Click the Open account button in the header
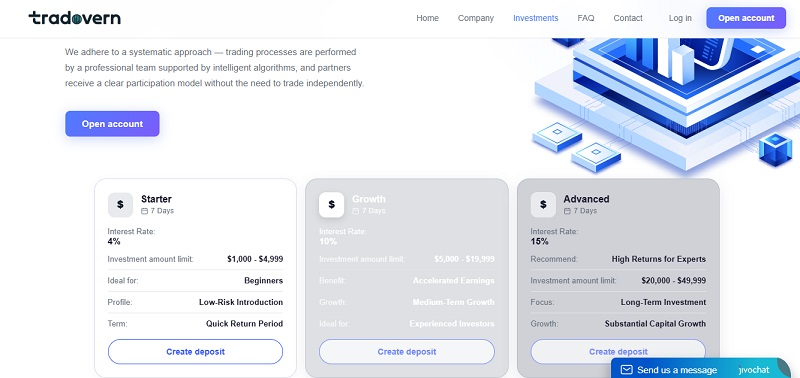The height and width of the screenshot is (378, 800). [x=746, y=18]
